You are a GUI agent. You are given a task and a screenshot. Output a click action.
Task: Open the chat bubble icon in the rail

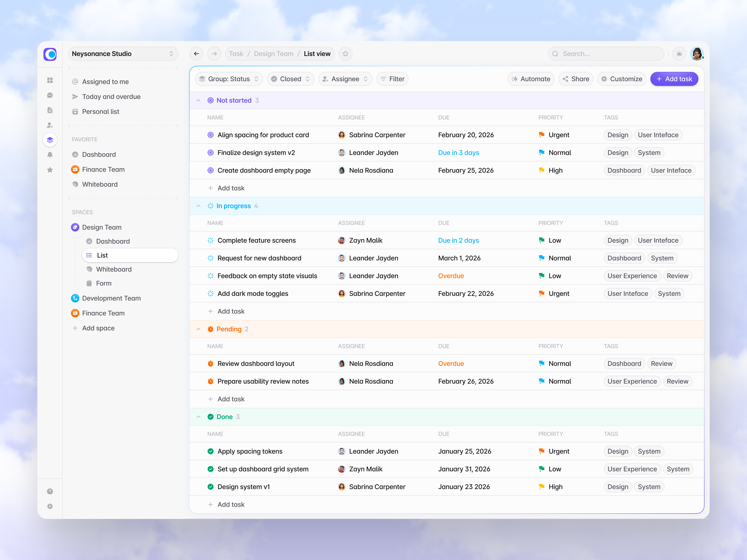pyautogui.click(x=50, y=96)
